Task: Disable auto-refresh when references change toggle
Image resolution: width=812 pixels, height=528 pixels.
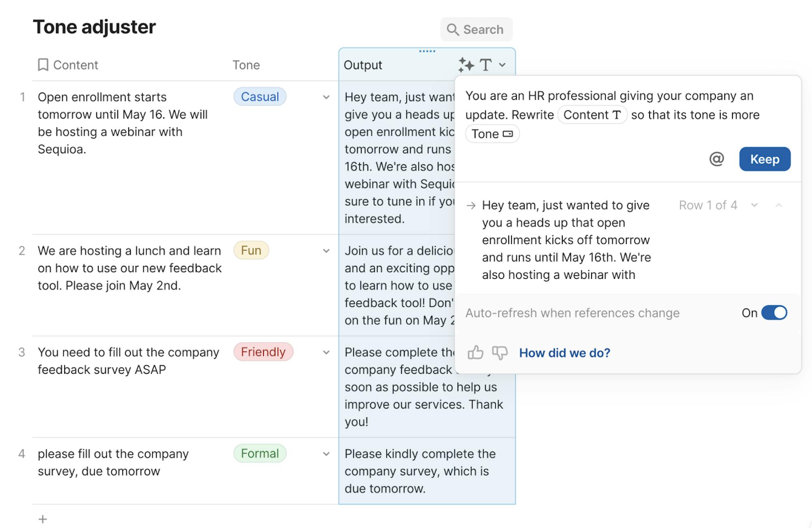Action: [x=774, y=313]
